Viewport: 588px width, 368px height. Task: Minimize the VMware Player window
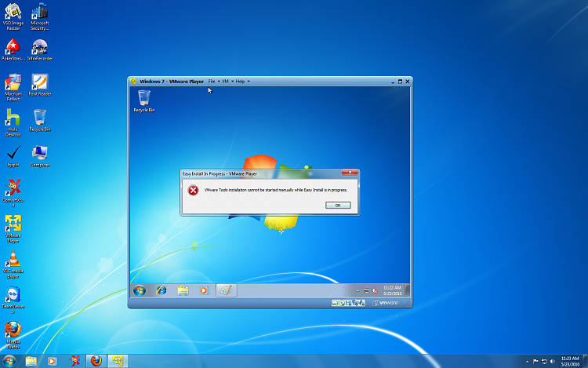[393, 82]
